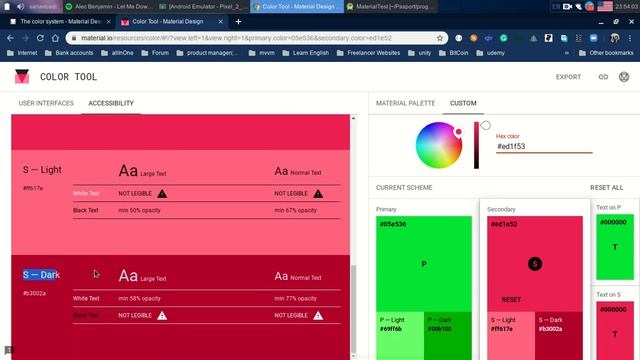Open the BitCoin bookmark folder
The height and width of the screenshot is (360, 640).
453,53
